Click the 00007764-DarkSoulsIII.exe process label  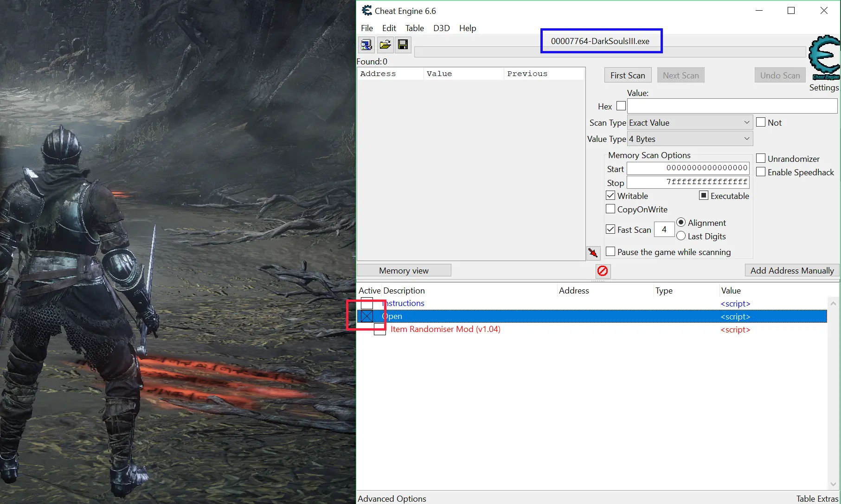pyautogui.click(x=600, y=41)
